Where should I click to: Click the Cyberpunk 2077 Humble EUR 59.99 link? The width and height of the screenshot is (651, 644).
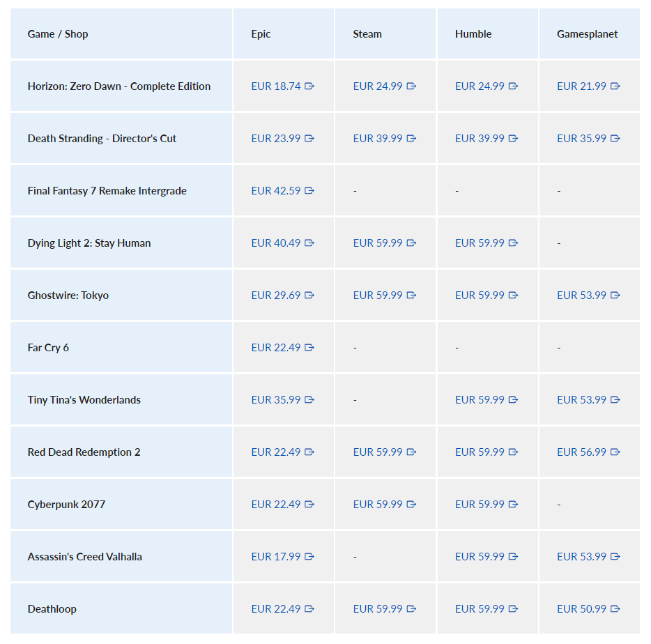pos(480,505)
